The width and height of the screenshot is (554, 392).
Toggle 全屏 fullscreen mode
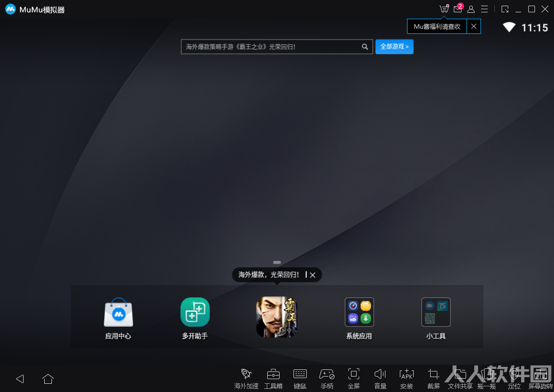point(354,379)
